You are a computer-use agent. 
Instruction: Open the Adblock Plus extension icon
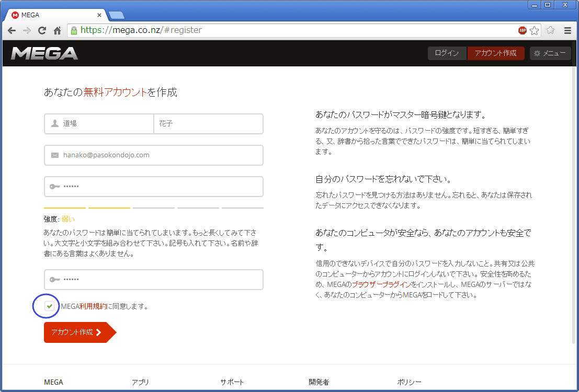[x=522, y=30]
